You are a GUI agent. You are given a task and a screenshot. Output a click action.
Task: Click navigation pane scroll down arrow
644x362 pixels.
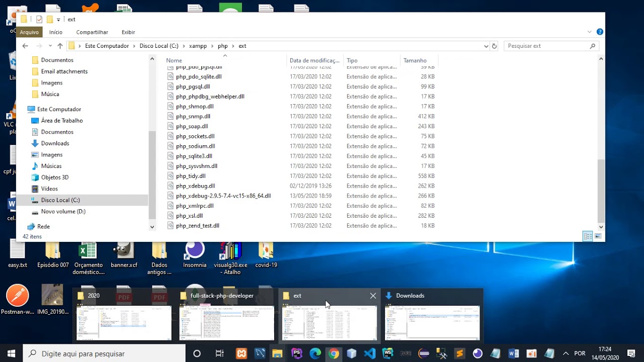pos(152,227)
